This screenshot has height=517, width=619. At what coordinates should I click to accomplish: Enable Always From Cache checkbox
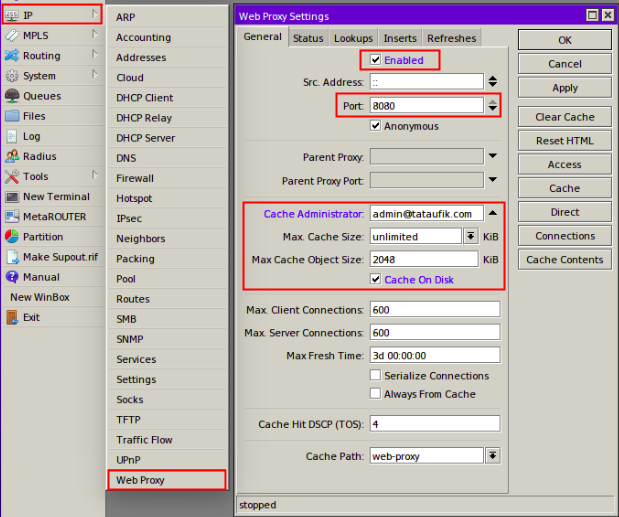[x=375, y=394]
